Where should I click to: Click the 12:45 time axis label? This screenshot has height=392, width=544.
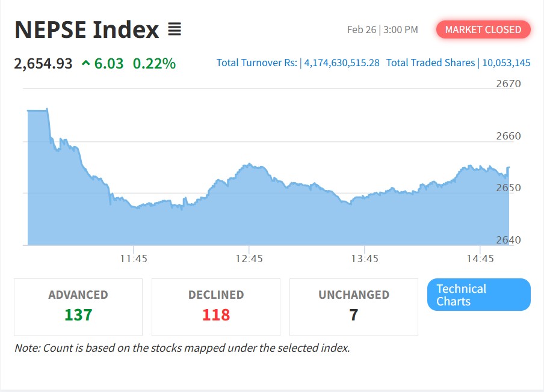tap(249, 259)
